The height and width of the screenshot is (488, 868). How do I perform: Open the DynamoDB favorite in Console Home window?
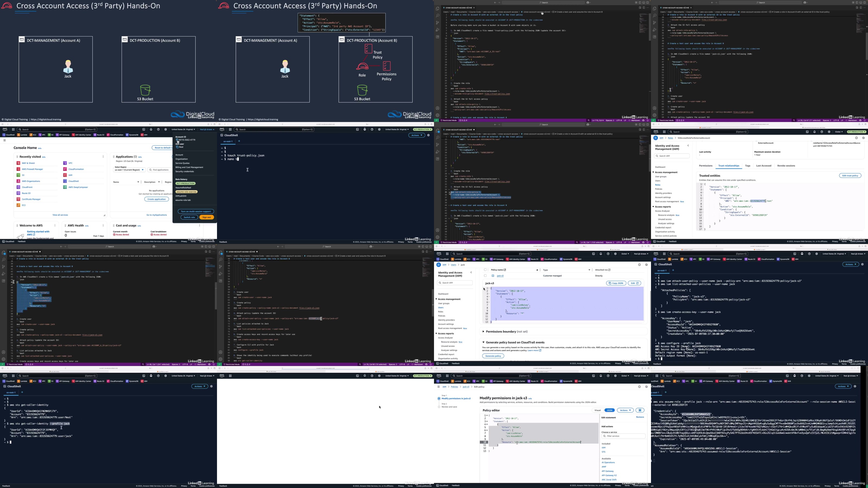coord(132,135)
